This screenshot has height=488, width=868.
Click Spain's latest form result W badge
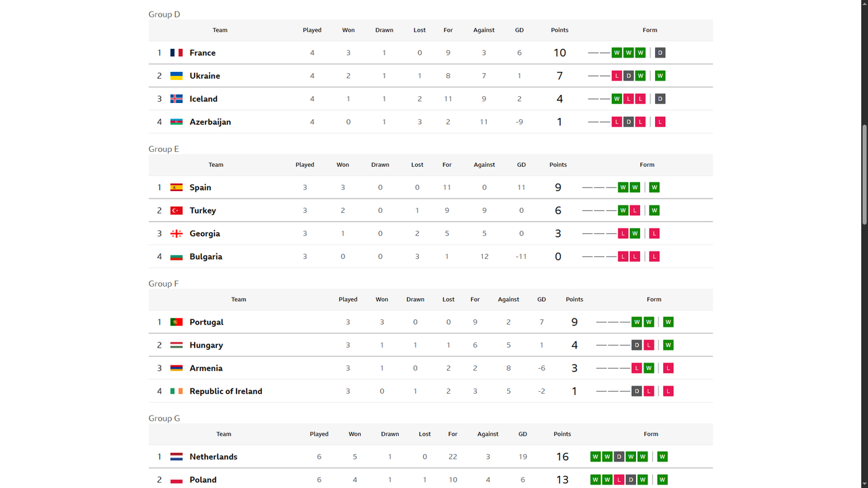click(x=654, y=188)
